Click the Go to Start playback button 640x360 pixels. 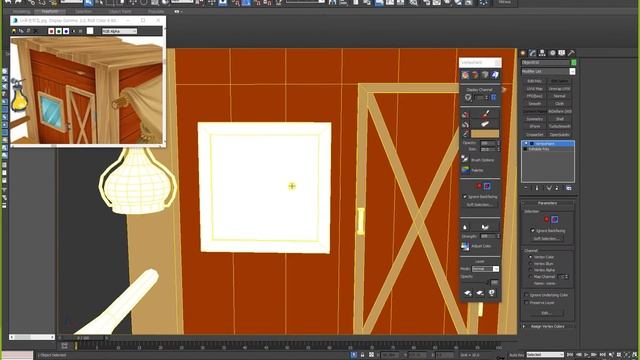571,355
